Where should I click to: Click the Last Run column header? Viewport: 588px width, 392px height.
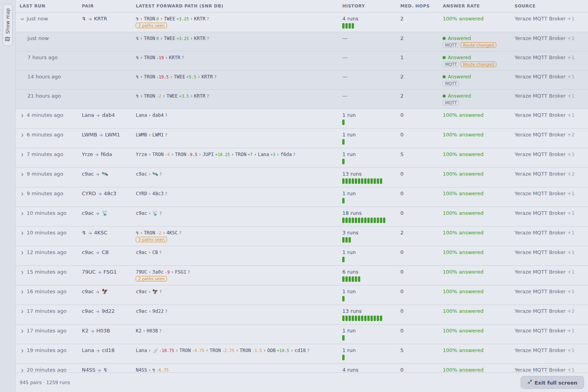pyautogui.click(x=33, y=6)
